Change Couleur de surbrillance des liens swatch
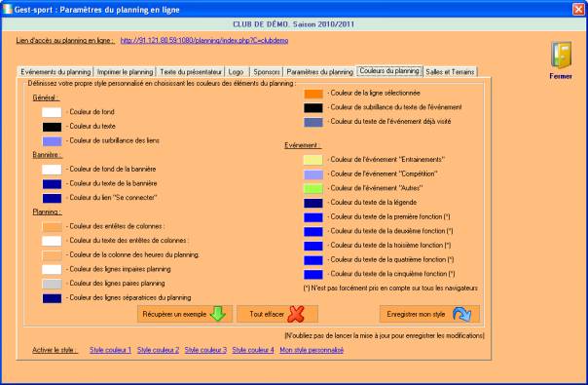 (52, 141)
